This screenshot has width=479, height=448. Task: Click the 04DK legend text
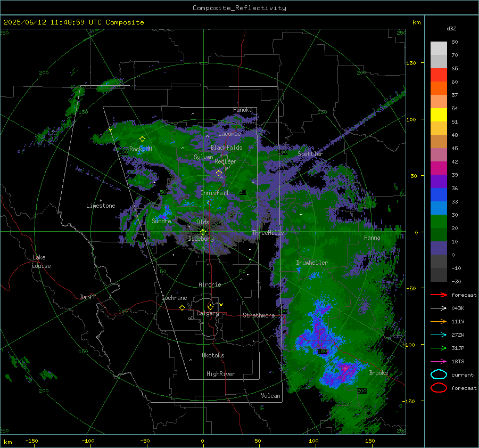coord(458,308)
